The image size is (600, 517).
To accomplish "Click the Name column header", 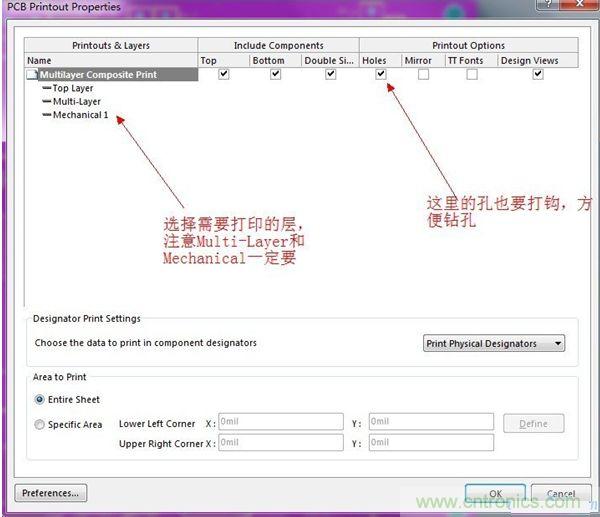I will tap(39, 60).
